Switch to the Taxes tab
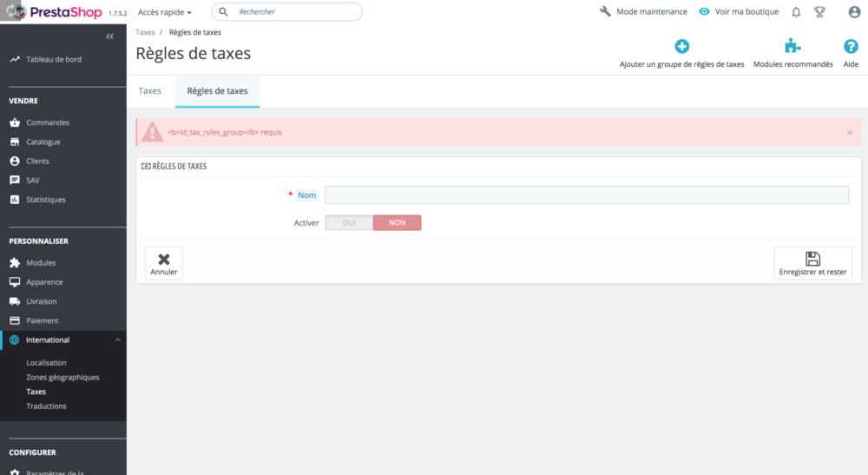The width and height of the screenshot is (868, 475). click(149, 91)
